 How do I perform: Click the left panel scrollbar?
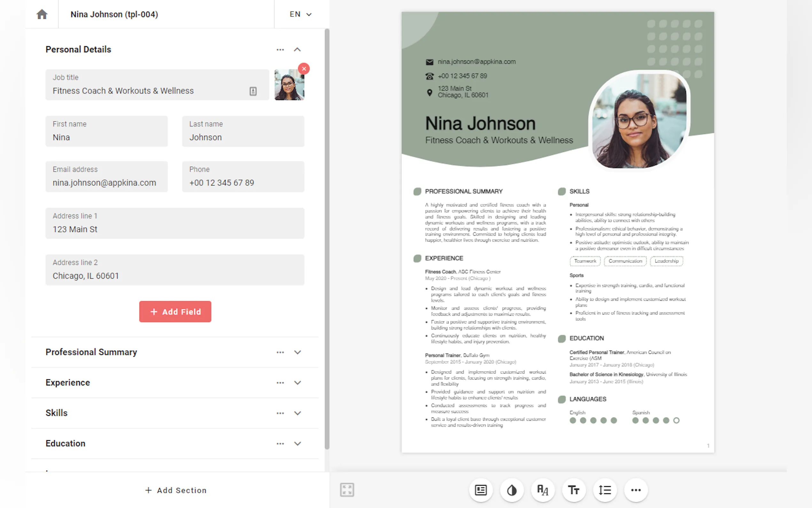coord(327,239)
